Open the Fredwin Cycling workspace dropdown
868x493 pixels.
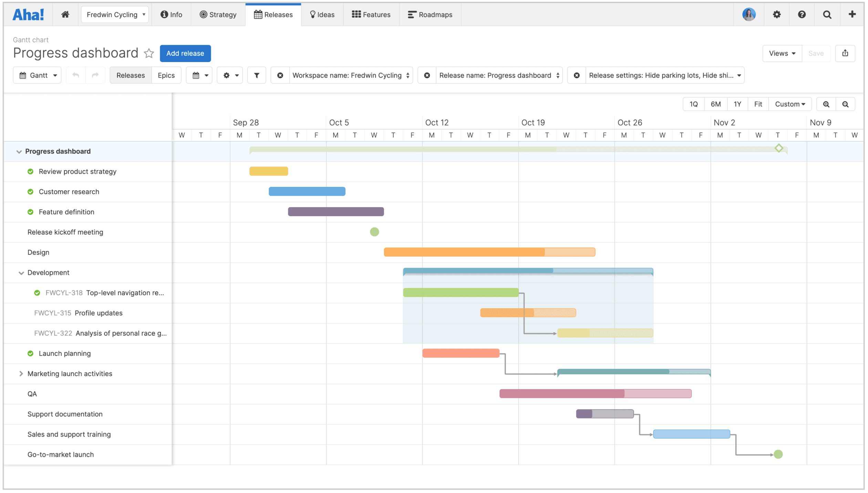(115, 14)
